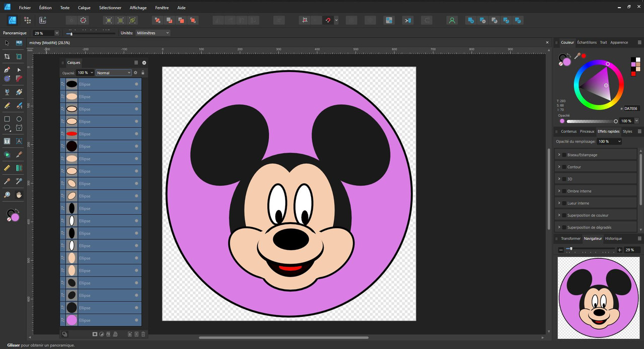Open the Affichage menu
This screenshot has height=349, width=644.
pyautogui.click(x=138, y=8)
